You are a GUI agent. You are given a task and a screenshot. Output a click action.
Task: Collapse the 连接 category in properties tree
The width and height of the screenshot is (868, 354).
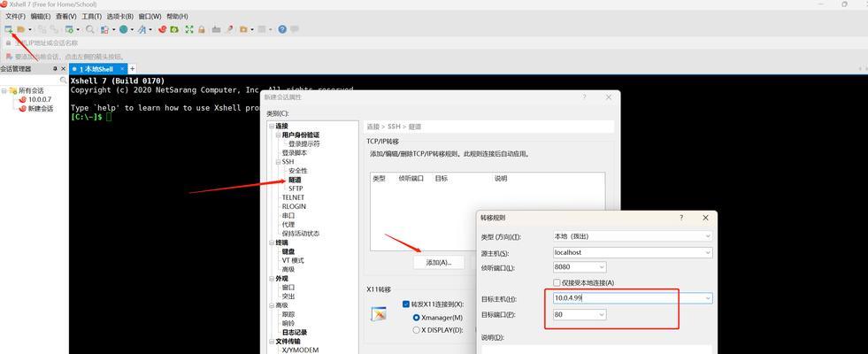coord(270,127)
